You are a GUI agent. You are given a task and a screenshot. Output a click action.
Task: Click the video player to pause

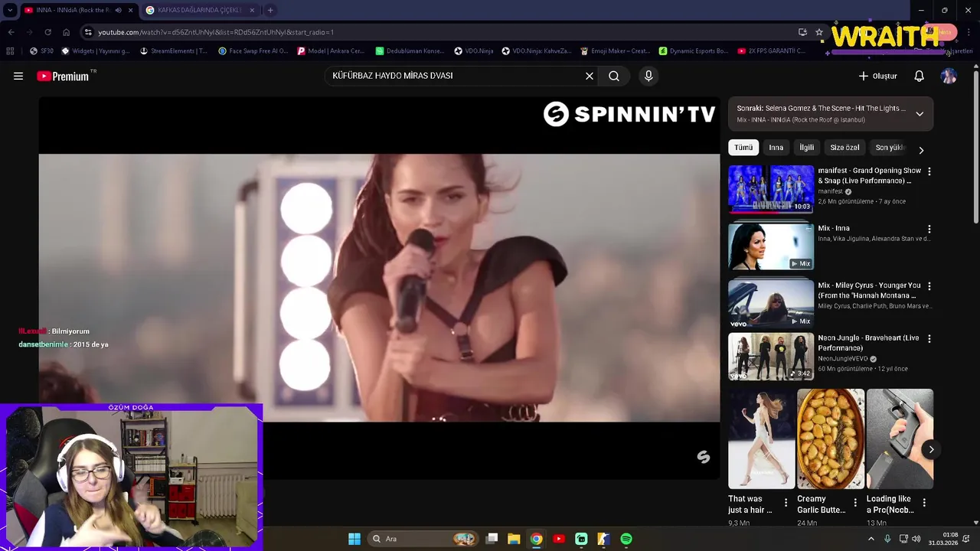tap(379, 288)
